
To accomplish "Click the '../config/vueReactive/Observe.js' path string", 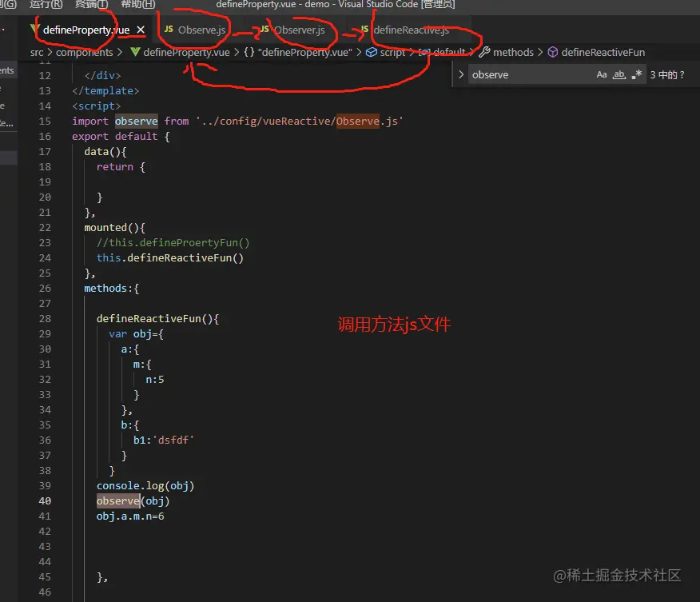I will click(x=299, y=121).
